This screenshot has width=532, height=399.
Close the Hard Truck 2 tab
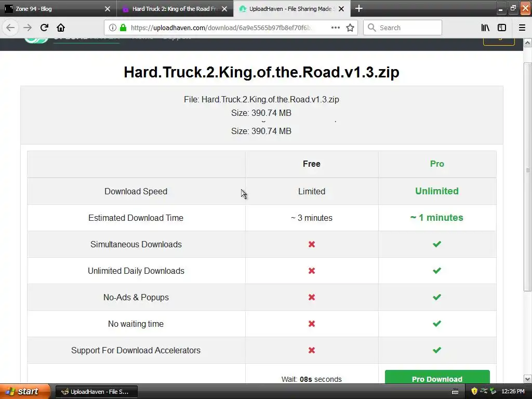[x=224, y=9]
